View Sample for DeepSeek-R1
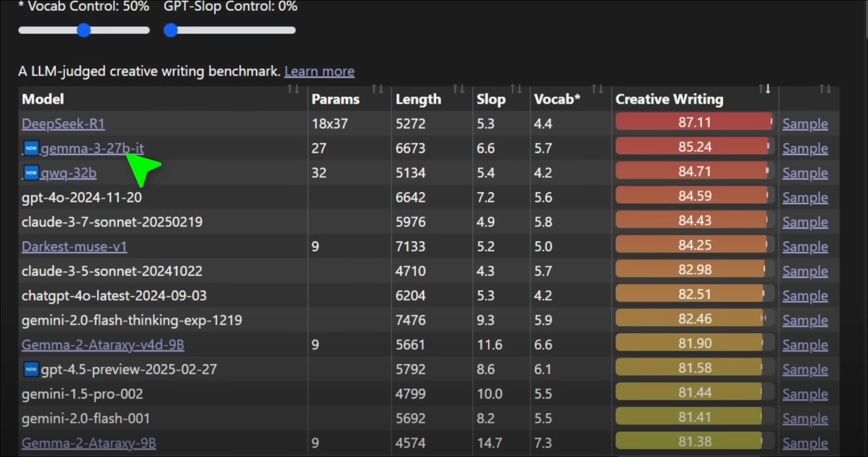868x457 pixels. click(x=805, y=124)
